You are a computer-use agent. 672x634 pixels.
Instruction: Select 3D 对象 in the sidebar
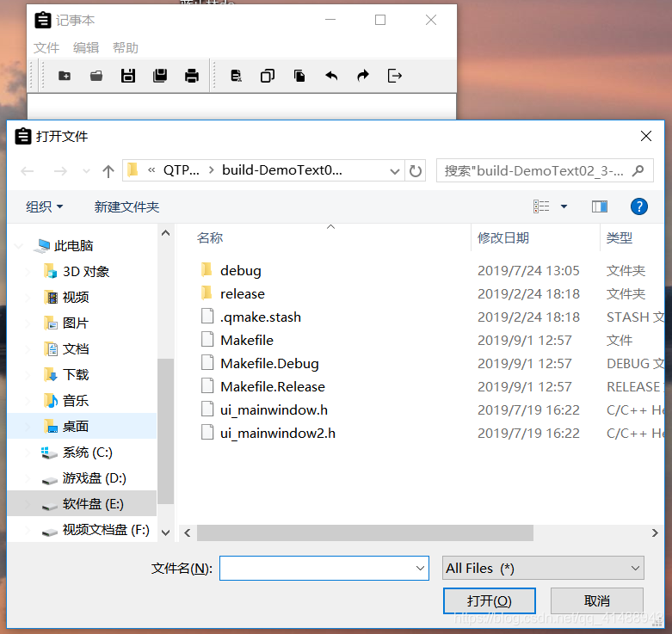point(86,272)
